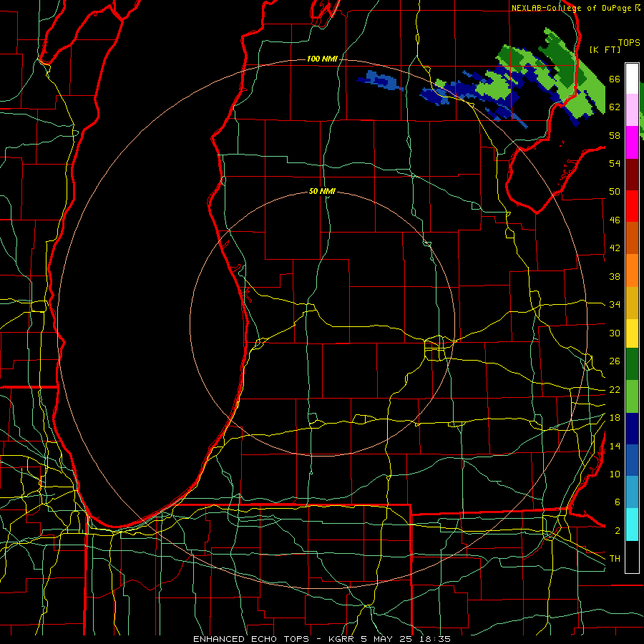Click the 46 legend value
The height and width of the screenshot is (644, 644).
pos(615,220)
